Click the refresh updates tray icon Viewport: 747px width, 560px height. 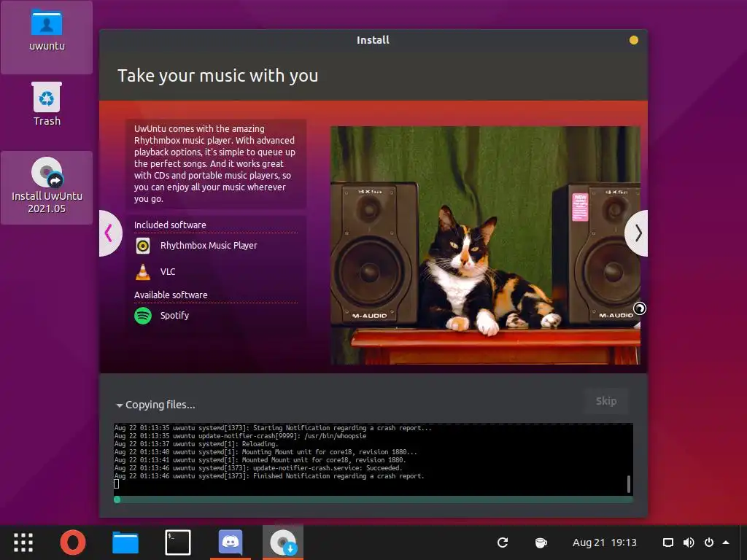coord(502,542)
